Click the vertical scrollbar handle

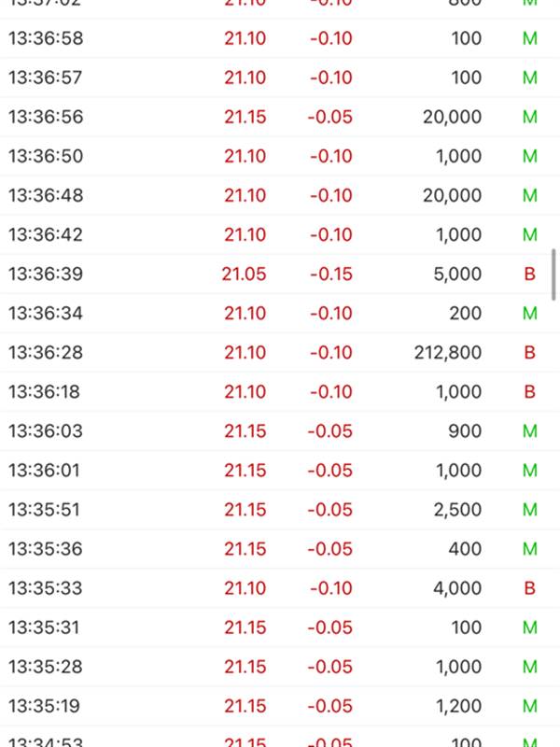click(553, 275)
